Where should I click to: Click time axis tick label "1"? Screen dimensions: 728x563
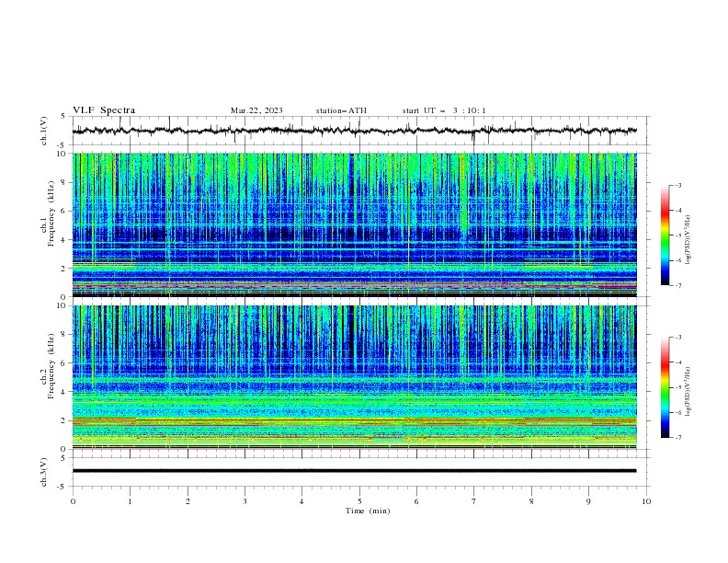pos(130,501)
